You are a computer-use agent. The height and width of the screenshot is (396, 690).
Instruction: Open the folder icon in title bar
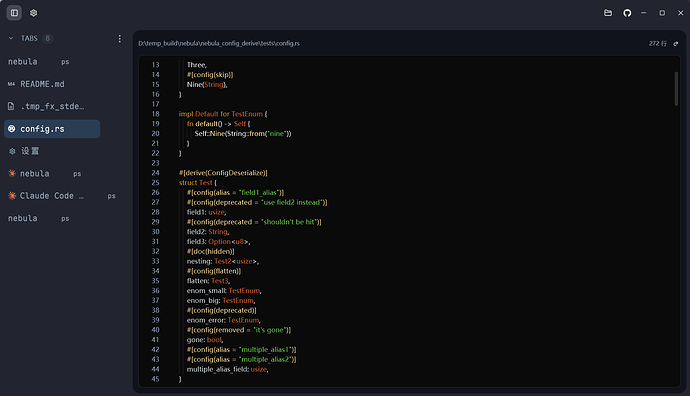coord(608,13)
